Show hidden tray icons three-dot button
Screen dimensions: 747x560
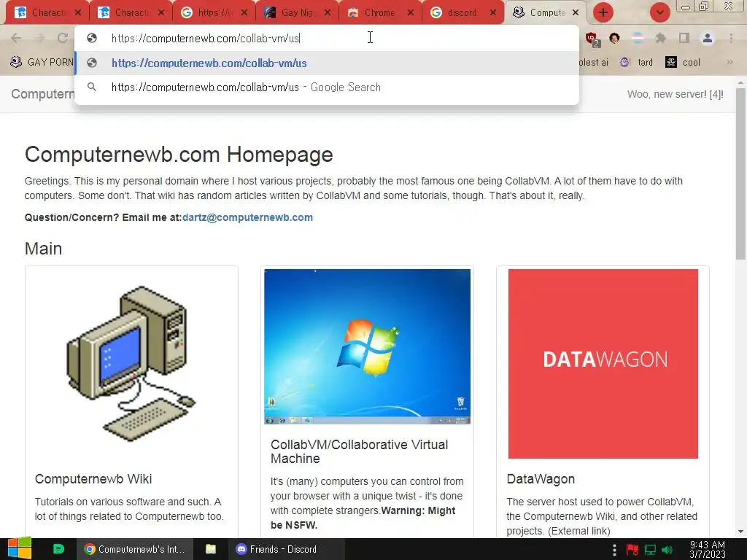click(x=614, y=550)
